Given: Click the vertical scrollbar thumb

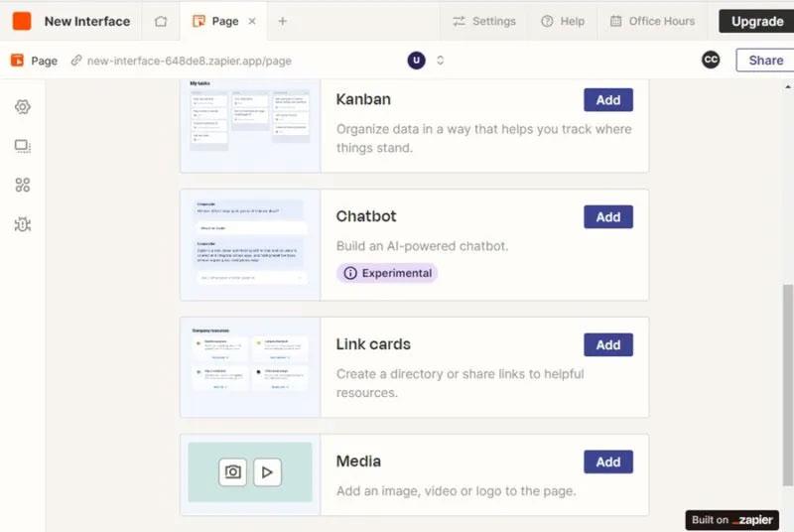Looking at the screenshot, I should pos(788,385).
